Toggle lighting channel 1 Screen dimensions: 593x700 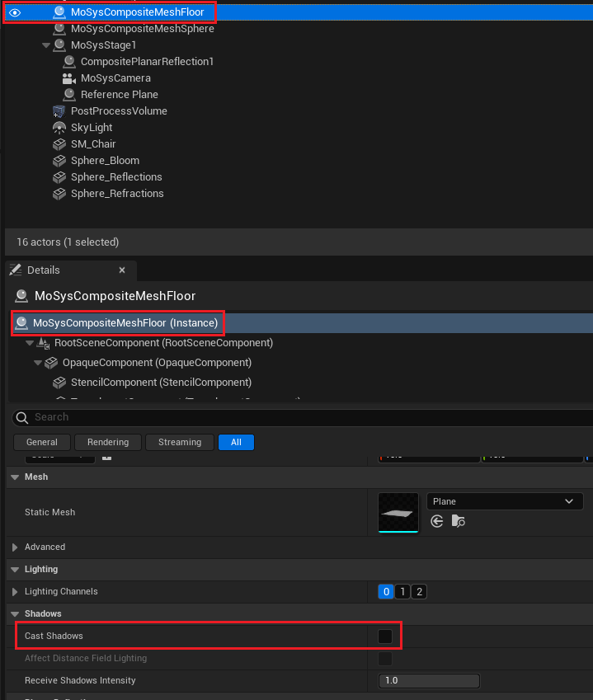(x=402, y=591)
